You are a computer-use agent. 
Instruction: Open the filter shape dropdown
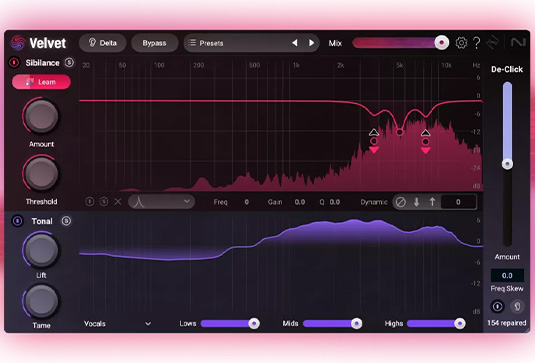coord(161,202)
